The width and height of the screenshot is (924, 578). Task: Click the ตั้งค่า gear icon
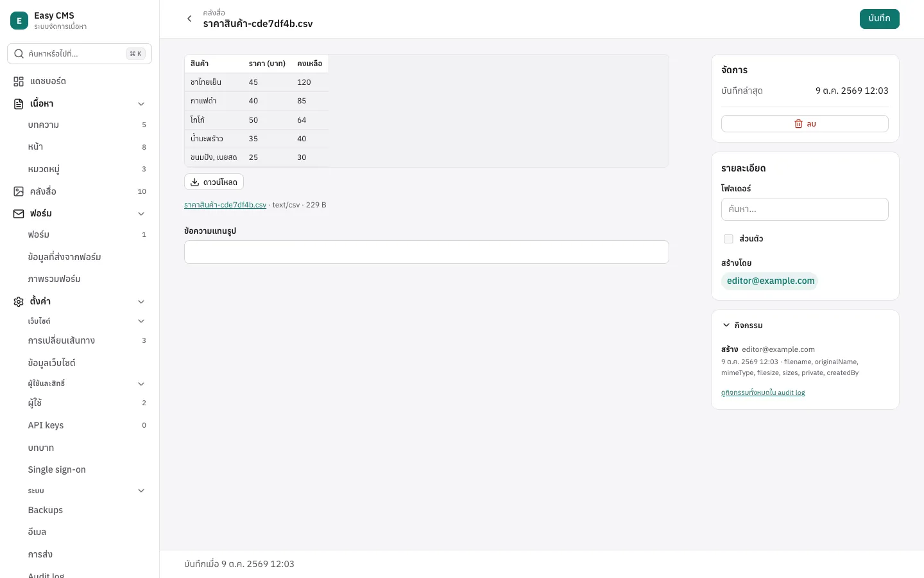click(19, 302)
